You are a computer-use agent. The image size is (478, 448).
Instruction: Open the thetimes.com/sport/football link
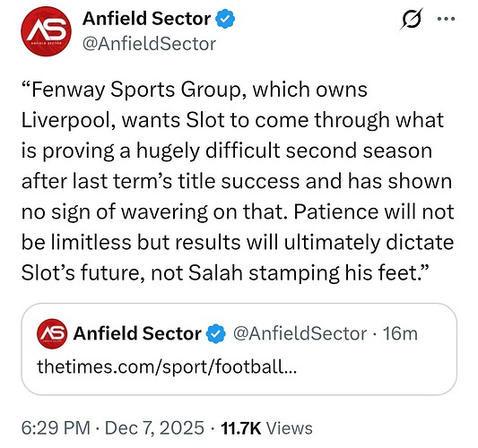coord(167,366)
